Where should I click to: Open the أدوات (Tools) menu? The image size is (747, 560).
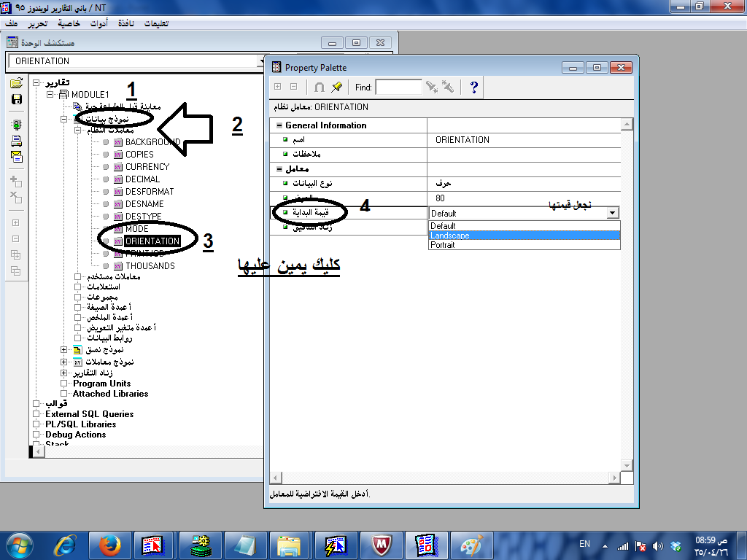(98, 23)
